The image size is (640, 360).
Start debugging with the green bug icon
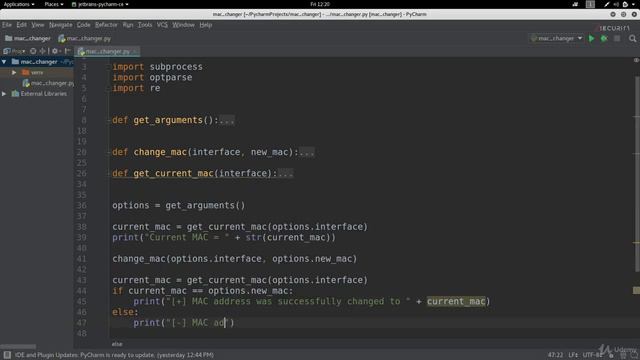click(x=604, y=38)
